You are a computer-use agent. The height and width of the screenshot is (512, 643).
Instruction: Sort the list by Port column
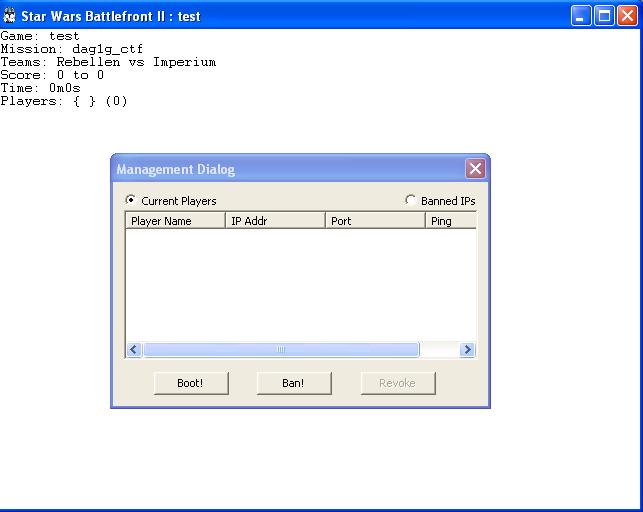pyautogui.click(x=375, y=221)
